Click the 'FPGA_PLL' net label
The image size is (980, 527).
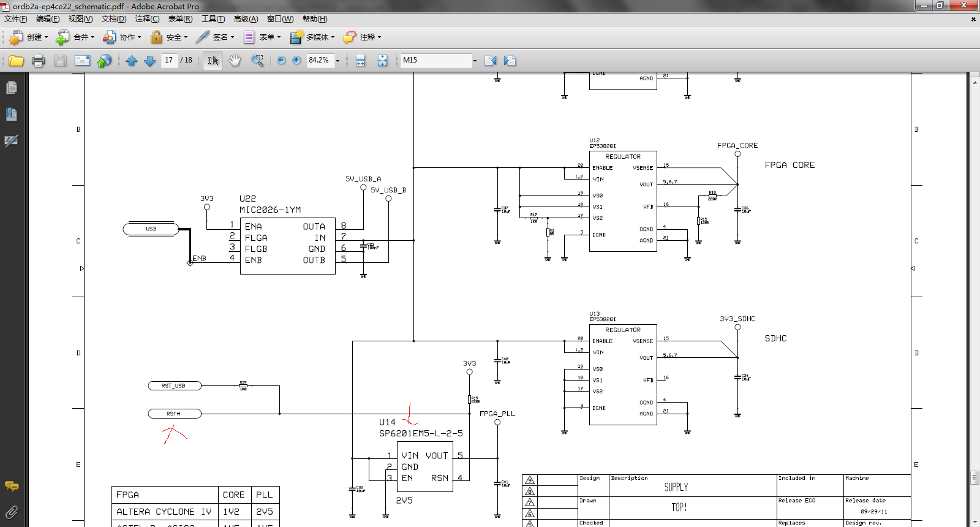click(x=497, y=414)
